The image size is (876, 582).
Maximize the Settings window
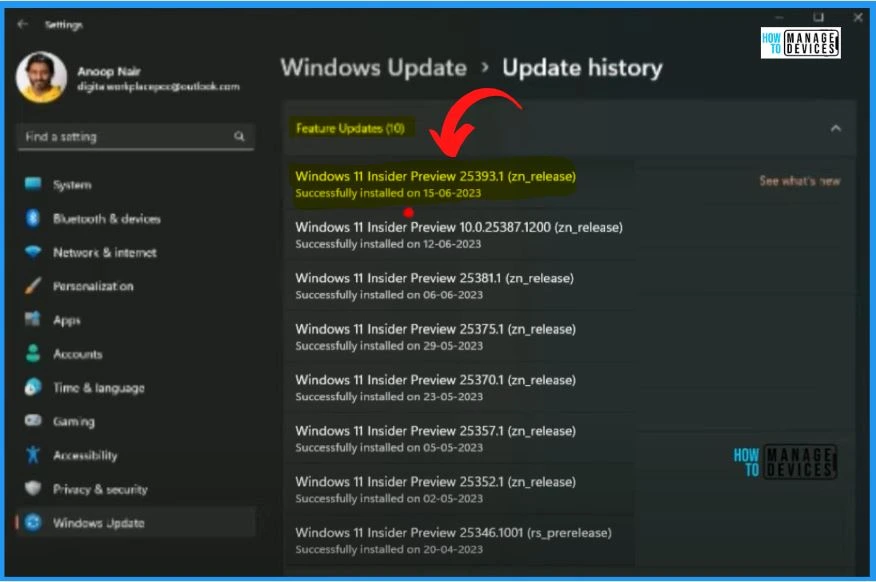pos(818,17)
